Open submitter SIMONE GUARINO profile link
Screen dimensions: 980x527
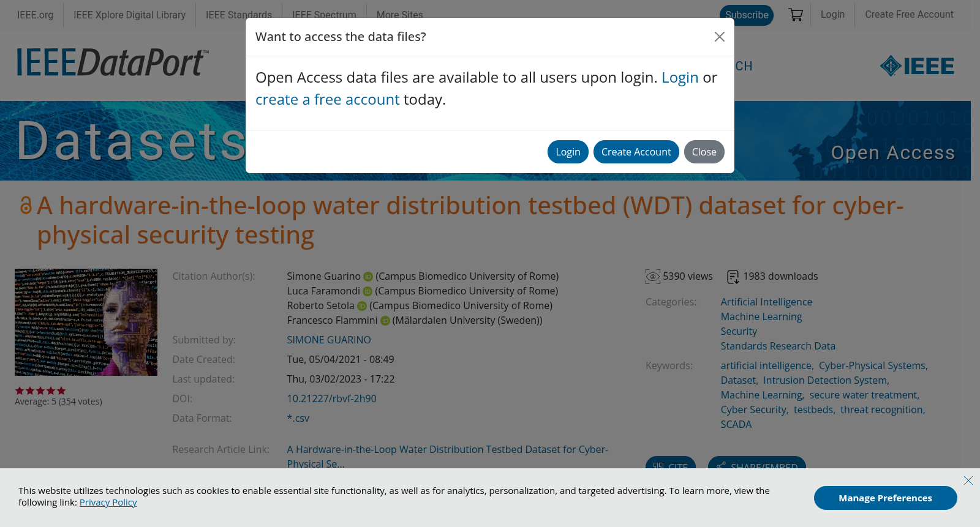329,340
